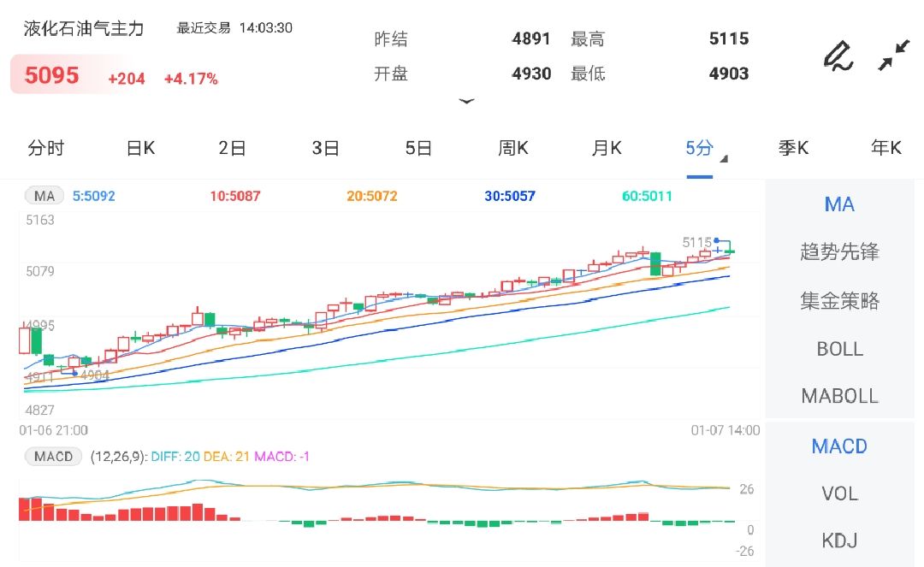Select the 季K quarterly chart tab

click(793, 148)
